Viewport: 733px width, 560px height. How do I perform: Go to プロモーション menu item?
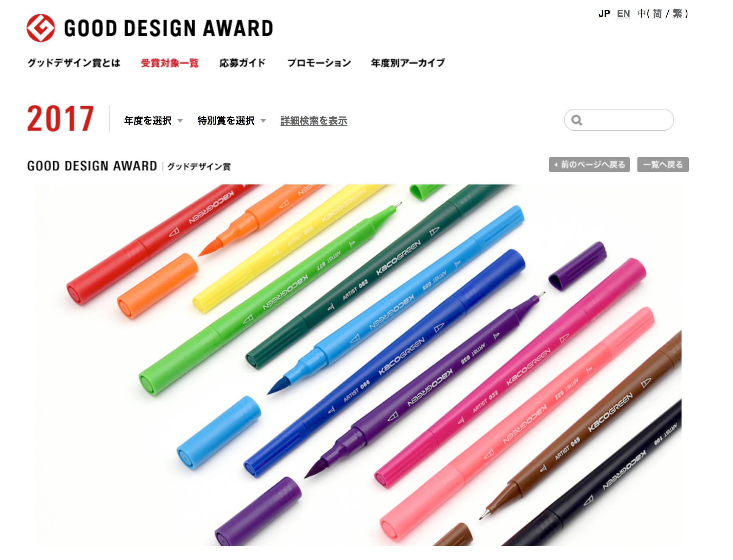(319, 63)
